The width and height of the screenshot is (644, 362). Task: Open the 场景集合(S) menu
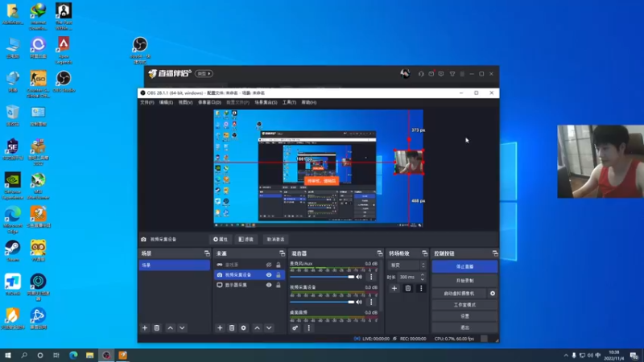266,102
